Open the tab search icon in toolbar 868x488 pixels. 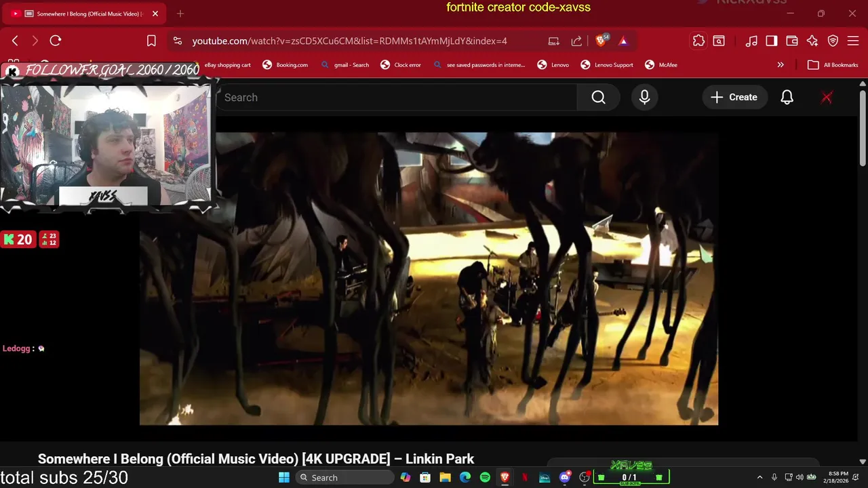pos(719,41)
